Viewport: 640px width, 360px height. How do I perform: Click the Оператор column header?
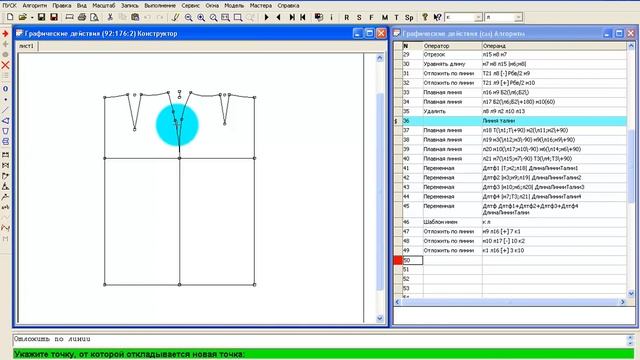click(452, 46)
